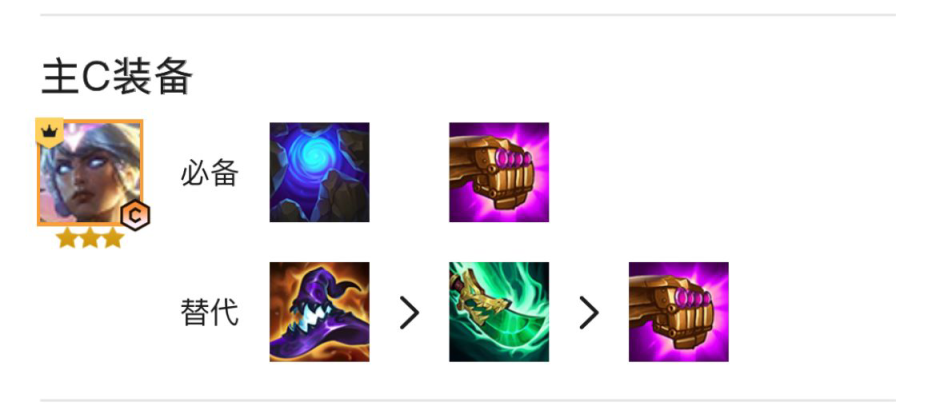The width and height of the screenshot is (936, 418).
Task: Click the top horizontal divider line
Action: [468, 14]
